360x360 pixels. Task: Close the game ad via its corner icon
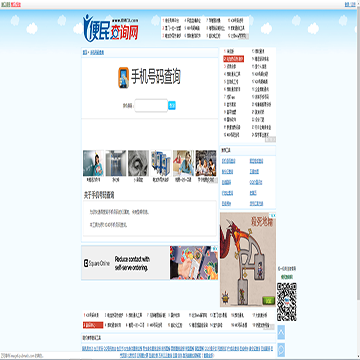pyautogui.click(x=273, y=215)
